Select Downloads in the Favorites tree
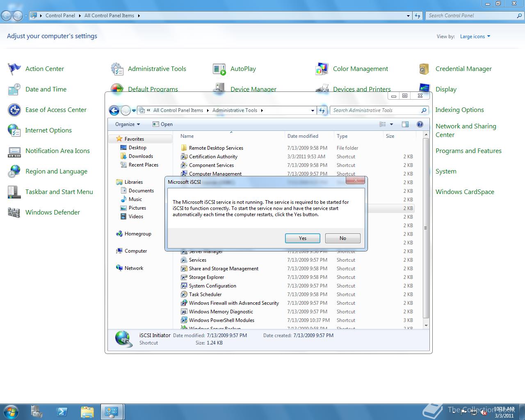The height and width of the screenshot is (420, 525). [141, 156]
